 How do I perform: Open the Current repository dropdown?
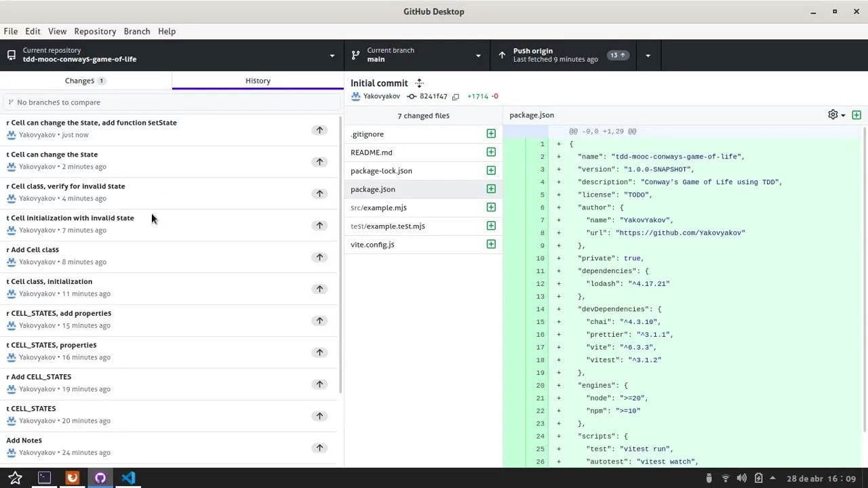pos(172,55)
